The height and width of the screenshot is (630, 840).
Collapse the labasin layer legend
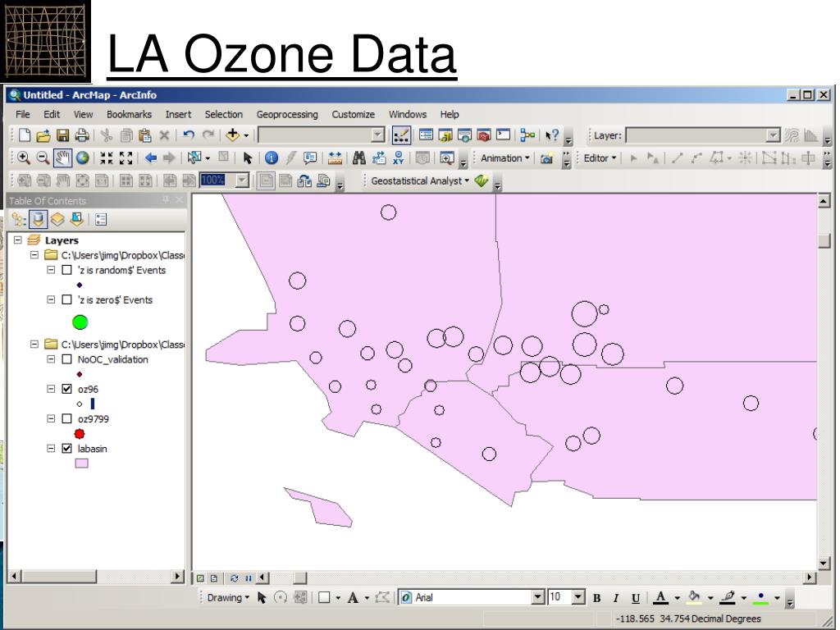click(51, 449)
